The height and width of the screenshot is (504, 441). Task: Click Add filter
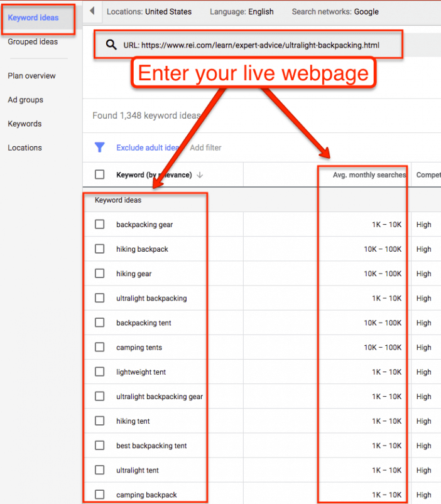[205, 147]
